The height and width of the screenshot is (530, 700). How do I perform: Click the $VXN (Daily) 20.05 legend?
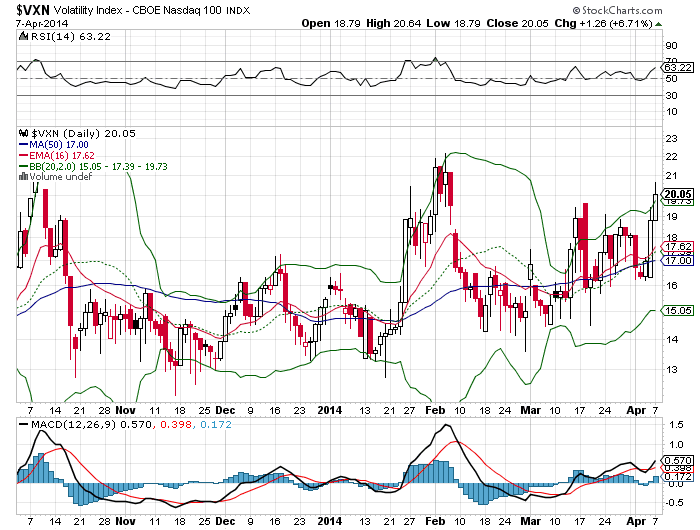tap(83, 134)
